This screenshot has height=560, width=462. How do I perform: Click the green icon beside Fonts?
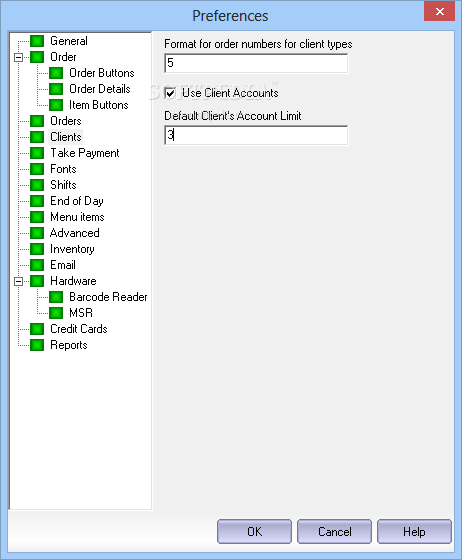tap(37, 169)
